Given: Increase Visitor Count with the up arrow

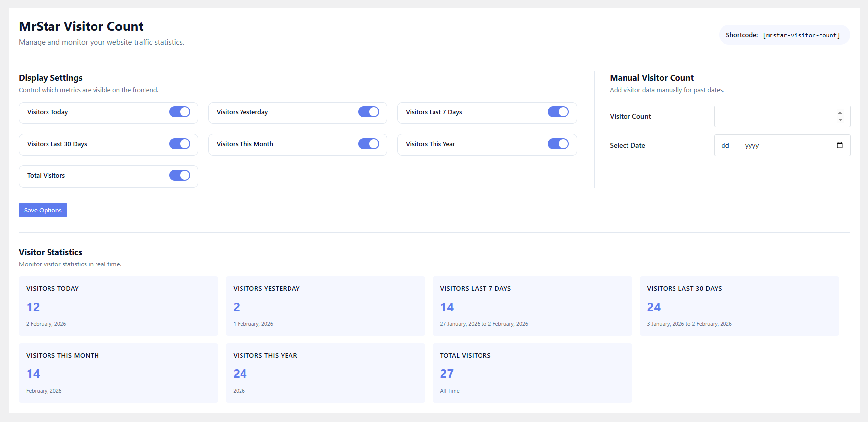Looking at the screenshot, I should coord(840,113).
